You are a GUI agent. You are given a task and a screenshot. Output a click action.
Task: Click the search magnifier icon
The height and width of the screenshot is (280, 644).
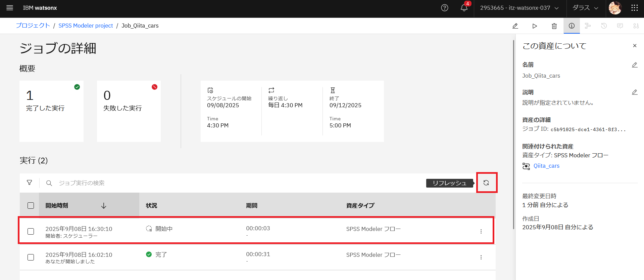[49, 183]
